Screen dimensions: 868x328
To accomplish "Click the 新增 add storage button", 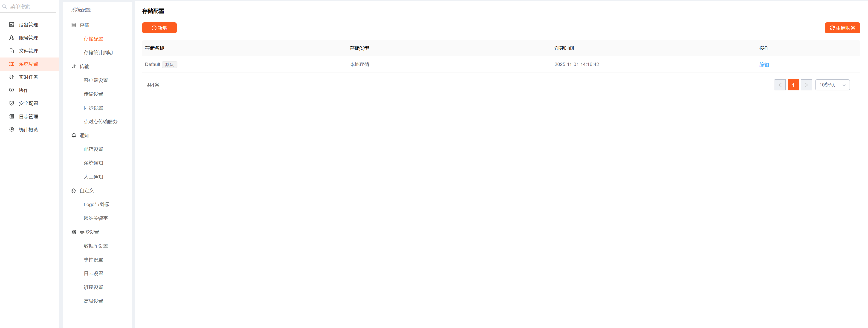I will click(159, 28).
